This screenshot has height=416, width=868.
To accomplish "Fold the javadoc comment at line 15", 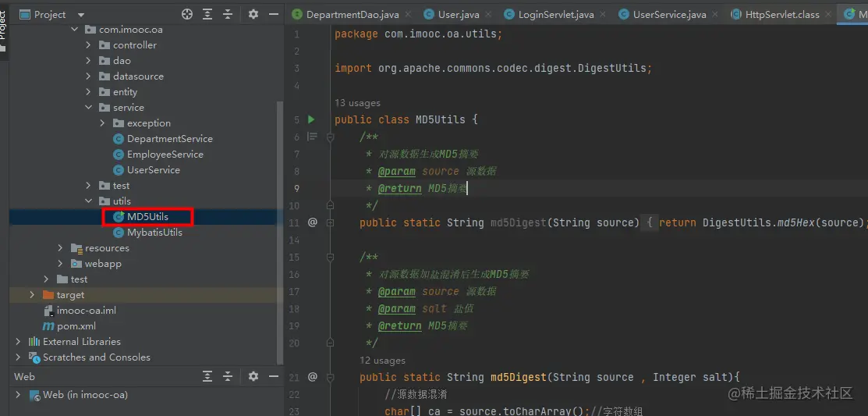I will point(330,257).
